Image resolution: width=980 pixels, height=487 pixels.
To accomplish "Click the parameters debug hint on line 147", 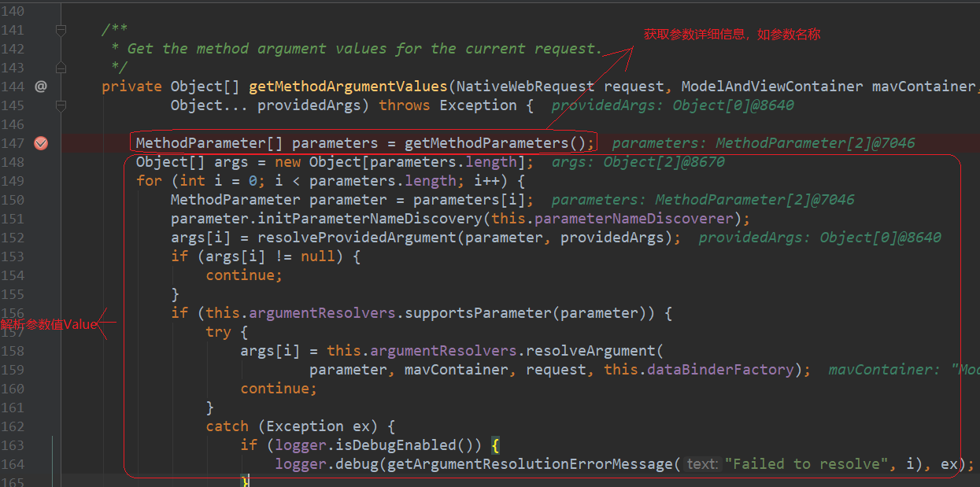I will click(764, 143).
